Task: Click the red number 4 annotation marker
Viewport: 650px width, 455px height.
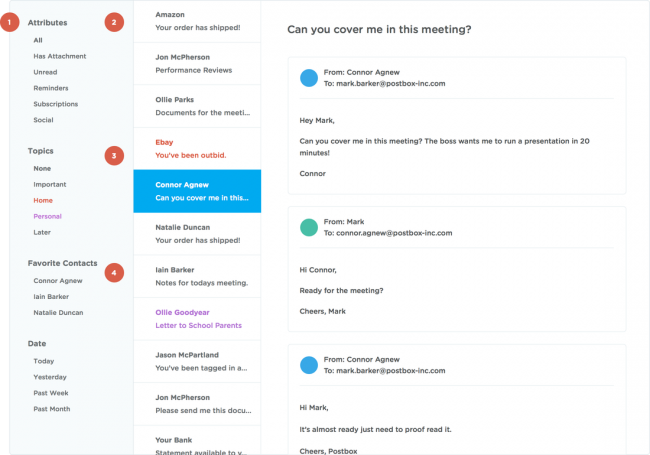Action: pos(114,271)
